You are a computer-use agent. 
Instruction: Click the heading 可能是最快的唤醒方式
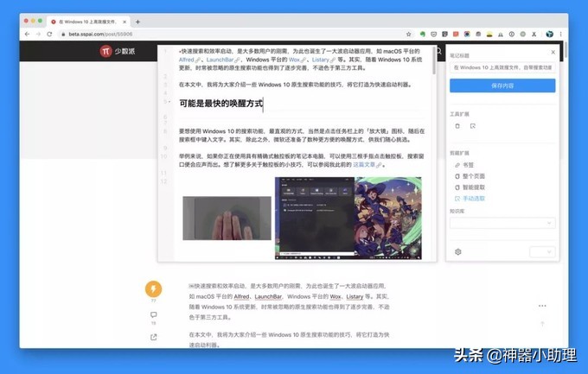pos(220,104)
